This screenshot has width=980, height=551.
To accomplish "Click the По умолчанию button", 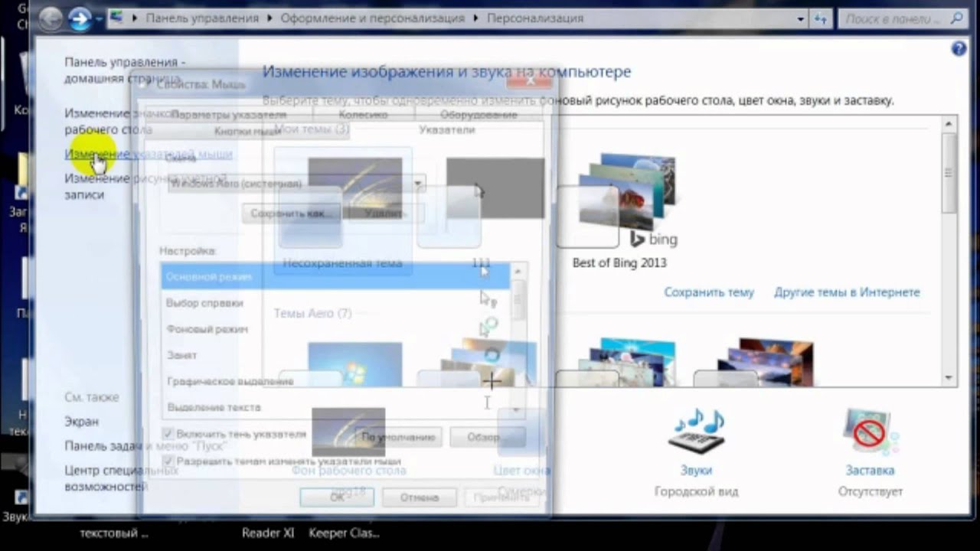I will pyautogui.click(x=398, y=437).
